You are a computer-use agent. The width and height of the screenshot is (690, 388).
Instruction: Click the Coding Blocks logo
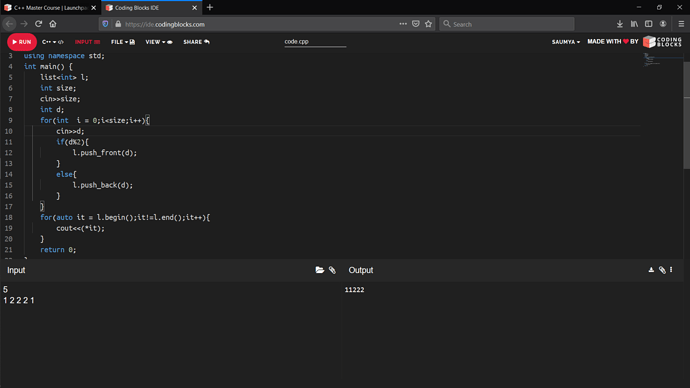pyautogui.click(x=662, y=42)
